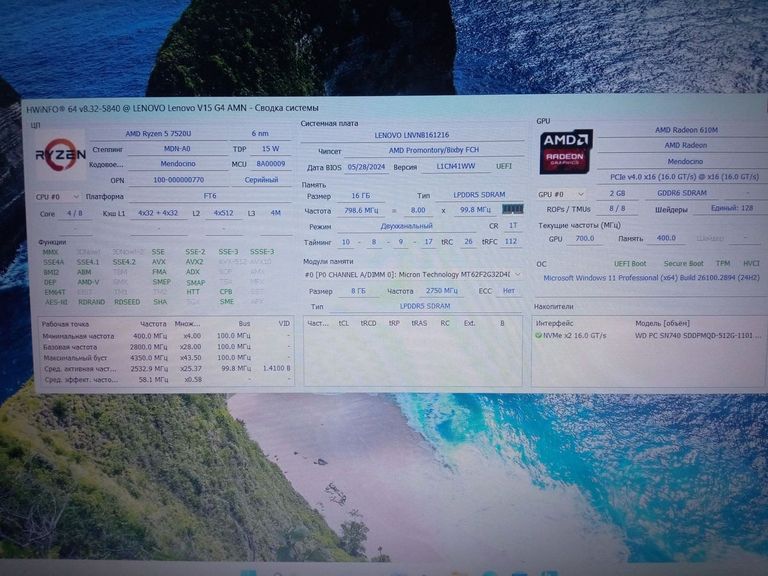Click the AVX2 feature flag
The image size is (768, 576).
(x=194, y=262)
